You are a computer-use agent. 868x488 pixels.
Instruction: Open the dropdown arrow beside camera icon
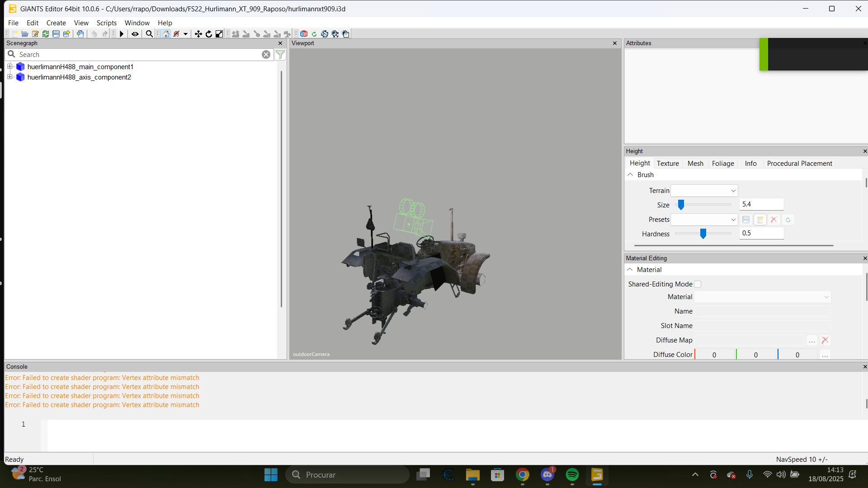pyautogui.click(x=185, y=34)
